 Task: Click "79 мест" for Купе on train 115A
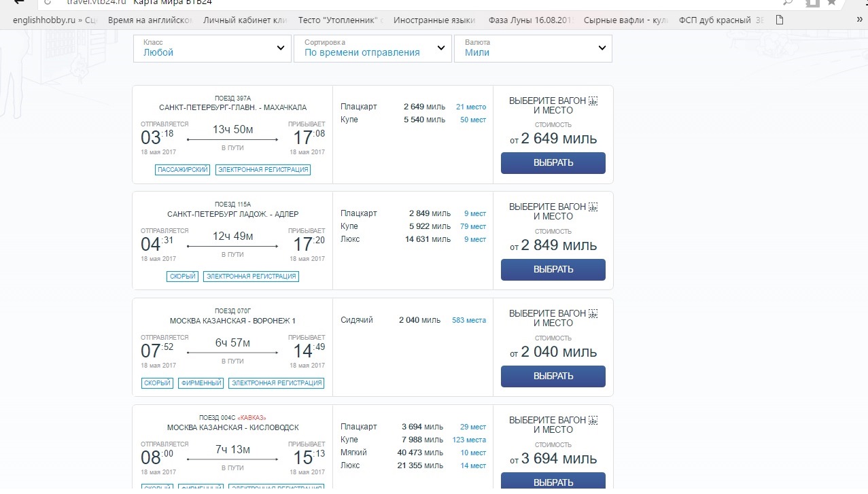[x=473, y=226]
